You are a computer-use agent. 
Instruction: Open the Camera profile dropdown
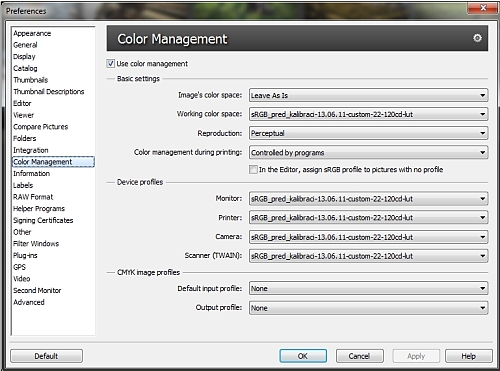[368, 237]
